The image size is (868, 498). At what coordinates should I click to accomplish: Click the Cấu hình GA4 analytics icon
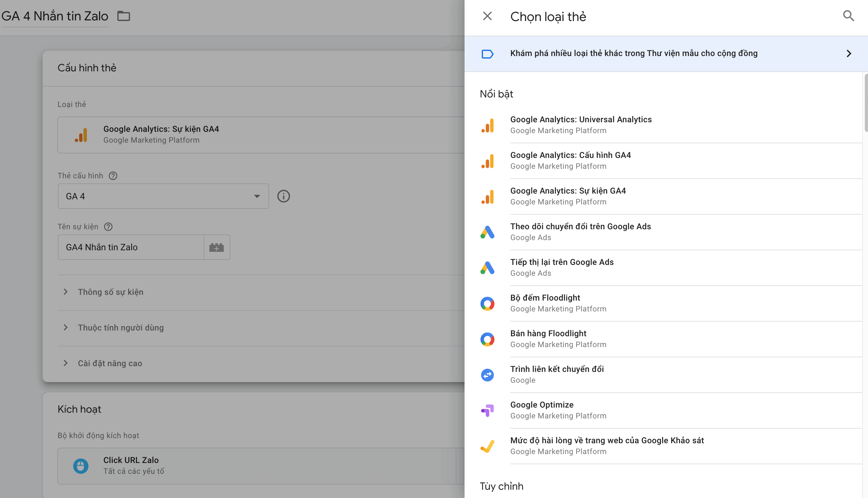[x=488, y=161]
